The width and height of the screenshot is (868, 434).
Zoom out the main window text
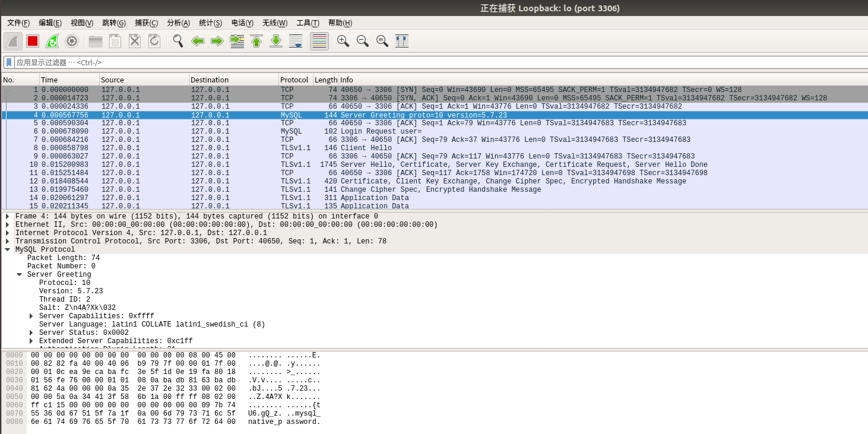tap(363, 41)
